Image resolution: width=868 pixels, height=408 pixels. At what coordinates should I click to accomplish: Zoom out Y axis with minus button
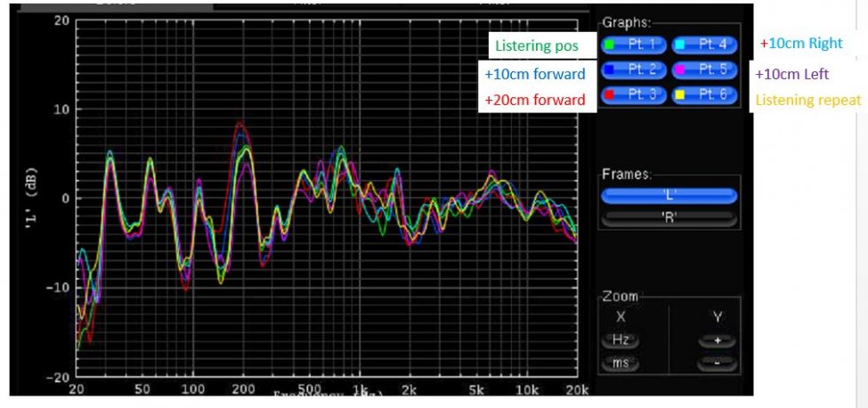(717, 363)
